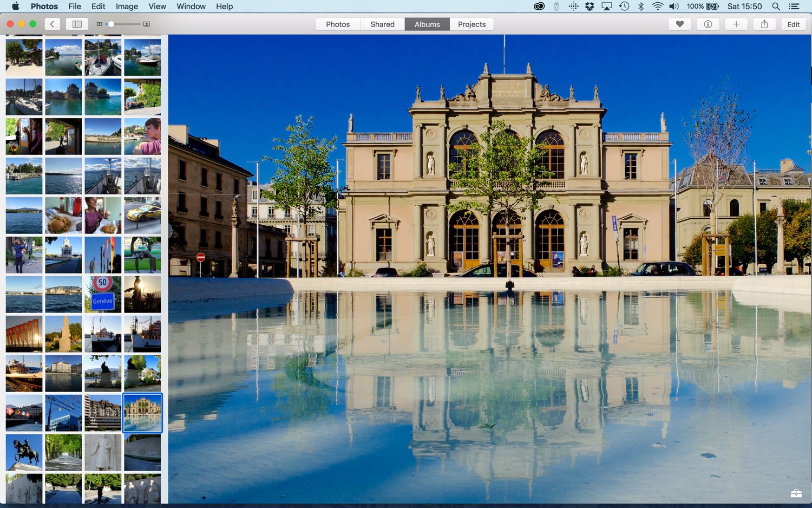Open the Image menu

(x=126, y=6)
